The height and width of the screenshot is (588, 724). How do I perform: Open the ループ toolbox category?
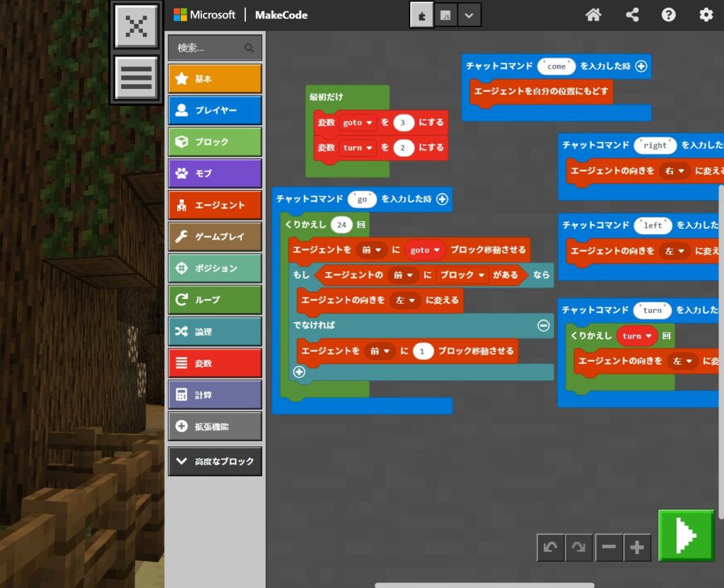pyautogui.click(x=214, y=300)
